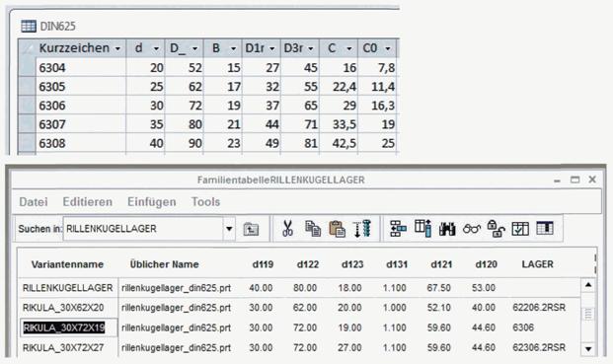Click the DIN625 table icon
613x364 pixels.
pyautogui.click(x=29, y=27)
